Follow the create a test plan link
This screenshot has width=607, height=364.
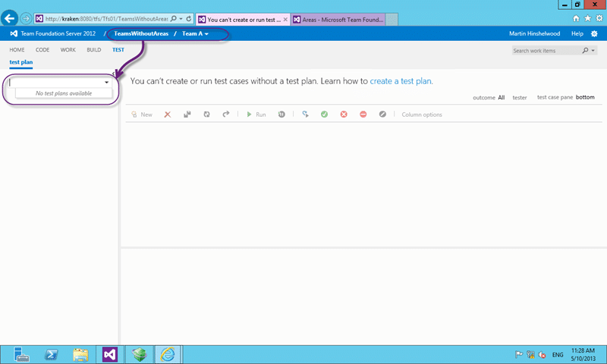pos(401,81)
